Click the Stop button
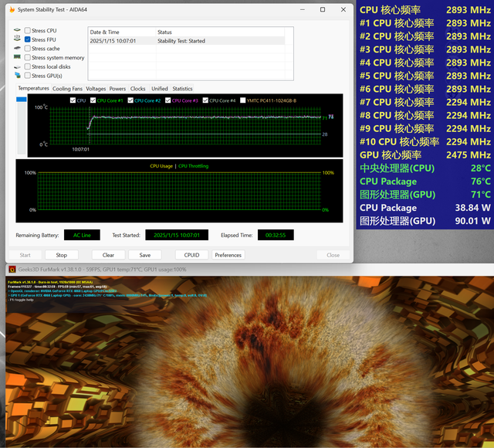 [x=62, y=255]
